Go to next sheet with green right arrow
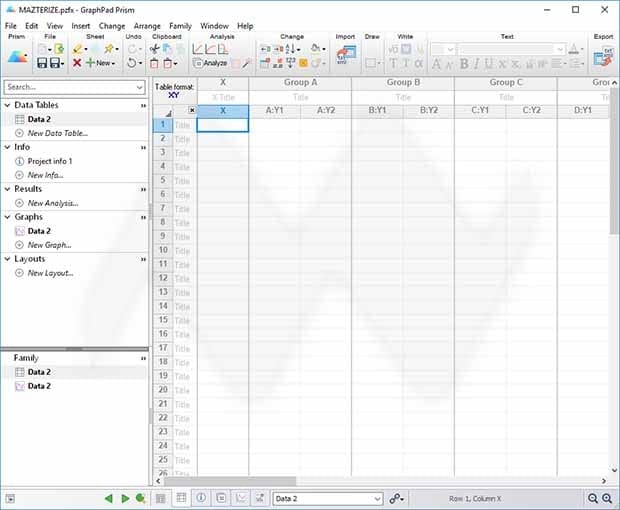The width and height of the screenshot is (620, 510). [125, 499]
